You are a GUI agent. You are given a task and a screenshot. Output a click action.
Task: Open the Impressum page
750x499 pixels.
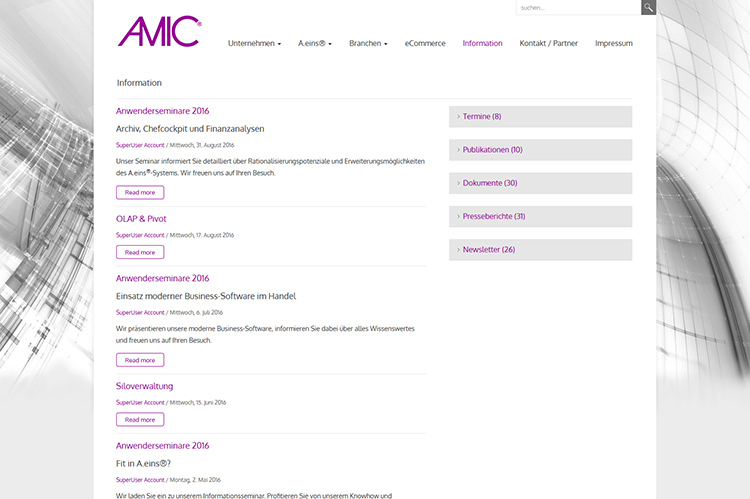tap(613, 44)
